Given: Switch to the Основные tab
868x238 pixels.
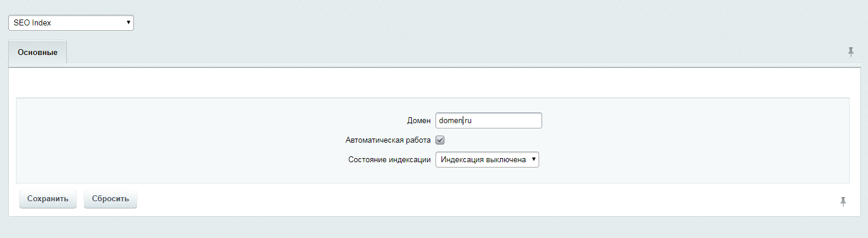Looking at the screenshot, I should click(37, 52).
